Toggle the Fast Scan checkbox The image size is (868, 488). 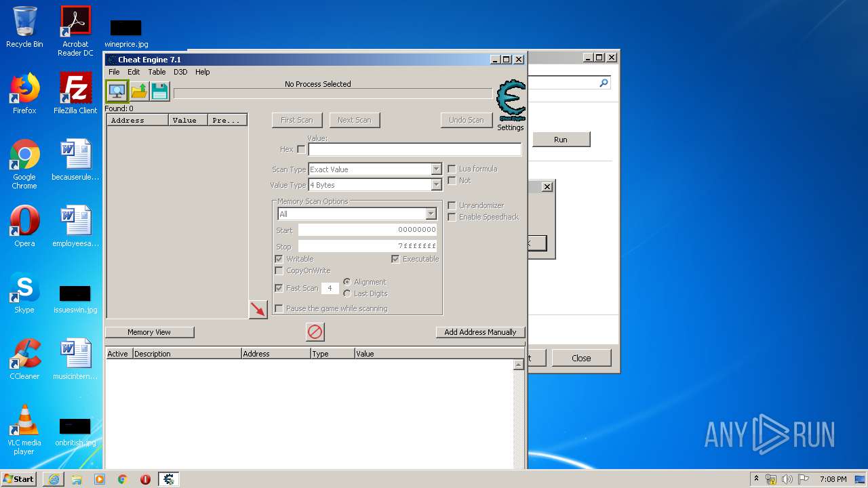click(x=279, y=288)
